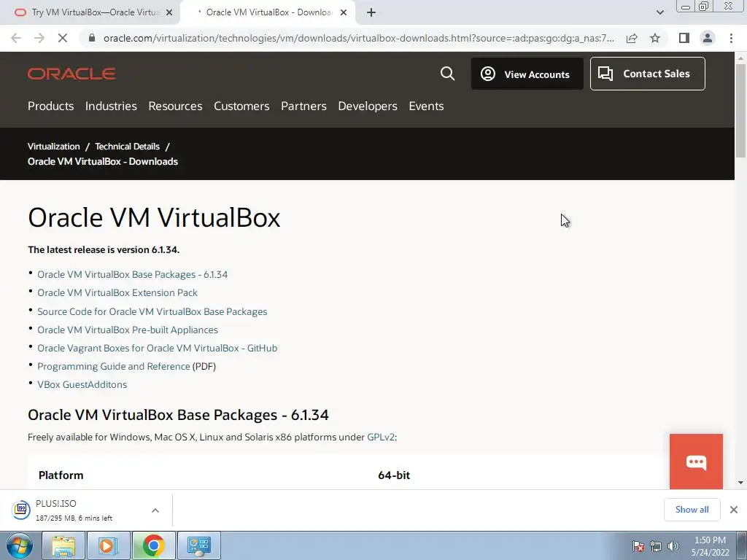747x560 pixels.
Task: Close the downloads bar
Action: pyautogui.click(x=734, y=510)
